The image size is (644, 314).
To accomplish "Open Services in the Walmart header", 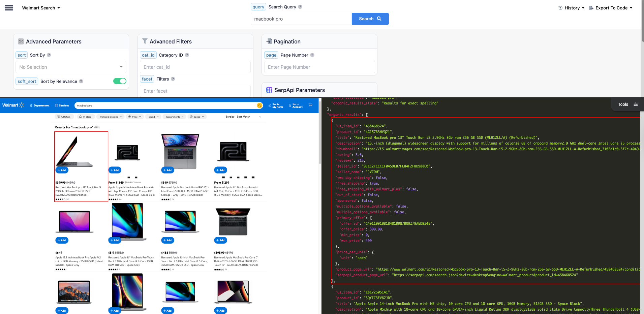I will click(x=62, y=105).
